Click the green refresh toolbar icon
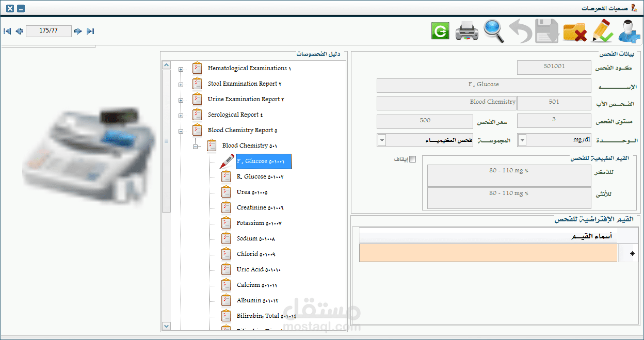The width and height of the screenshot is (644, 340). (x=440, y=31)
